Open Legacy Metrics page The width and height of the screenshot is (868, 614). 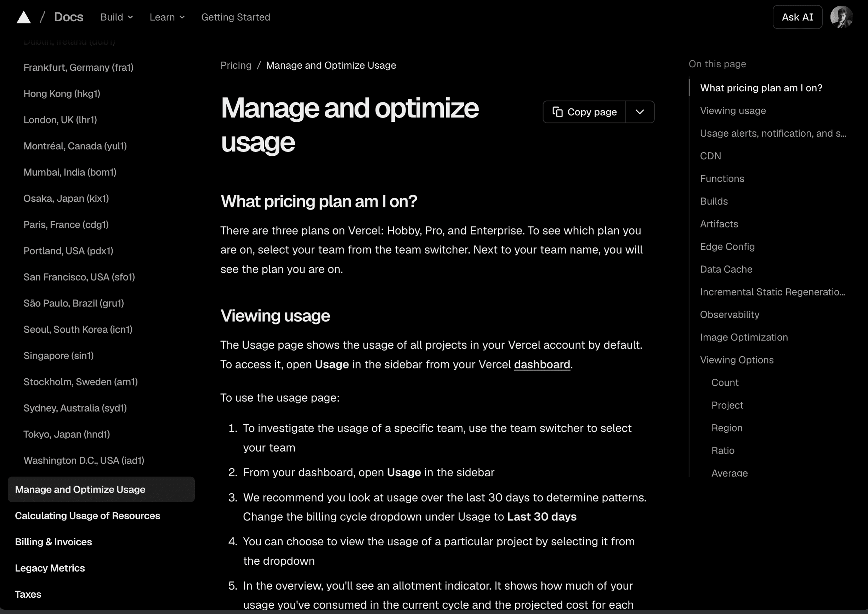coord(50,568)
